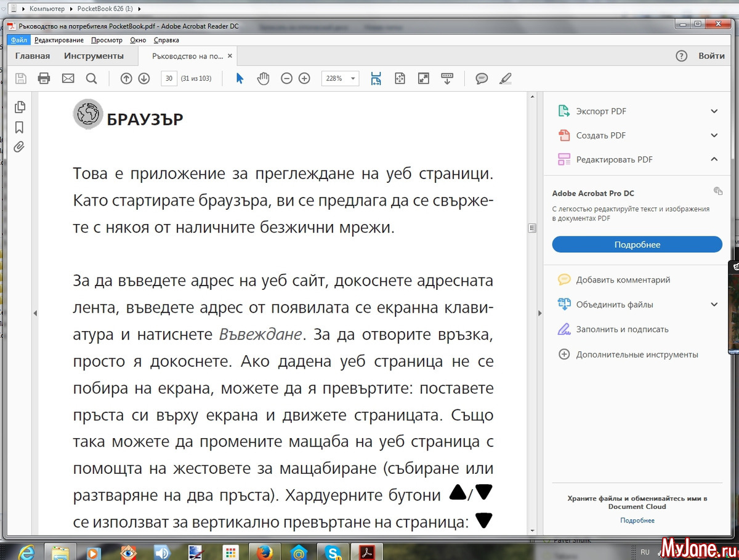Open the 228% zoom dropdown

pyautogui.click(x=353, y=79)
